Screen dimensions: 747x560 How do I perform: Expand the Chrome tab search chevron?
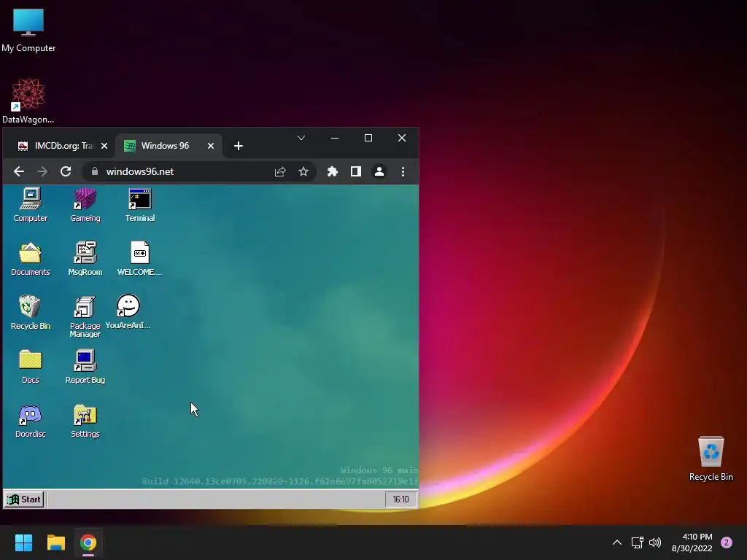click(301, 138)
